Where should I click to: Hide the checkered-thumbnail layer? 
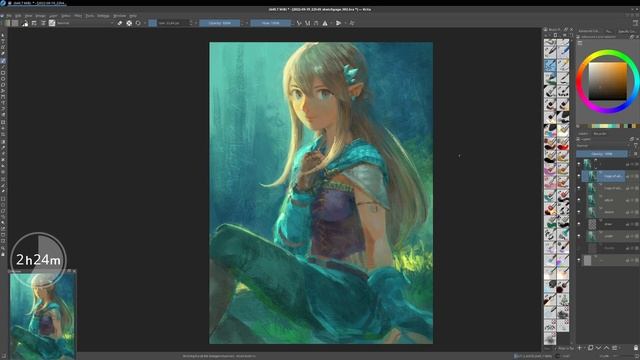click(579, 224)
